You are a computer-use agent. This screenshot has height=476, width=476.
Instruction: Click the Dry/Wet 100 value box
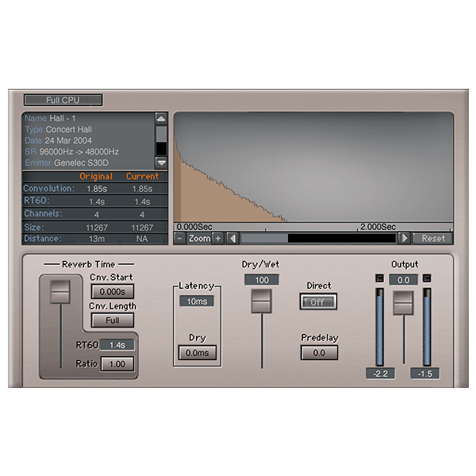[x=262, y=280]
